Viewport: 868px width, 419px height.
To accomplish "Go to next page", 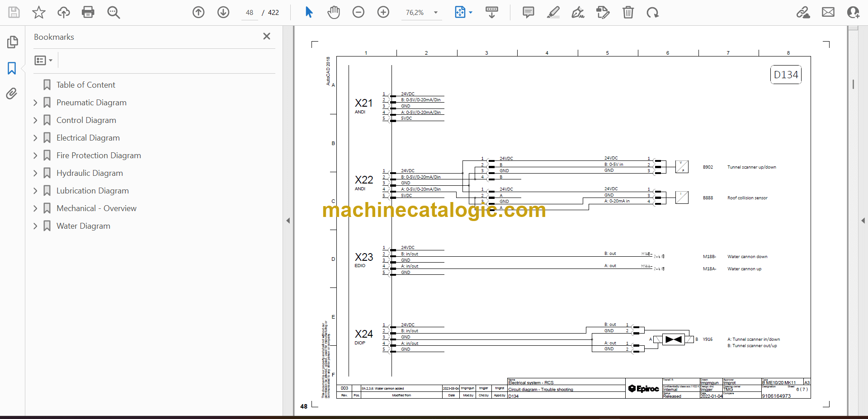I will click(223, 12).
